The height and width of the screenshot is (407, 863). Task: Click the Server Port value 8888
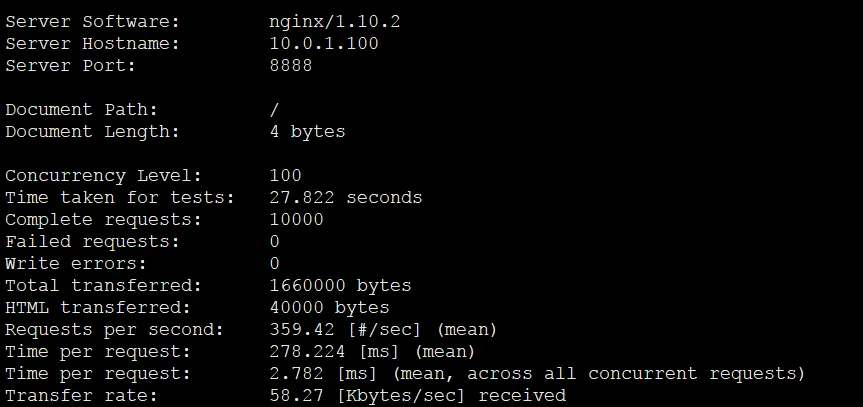click(291, 66)
